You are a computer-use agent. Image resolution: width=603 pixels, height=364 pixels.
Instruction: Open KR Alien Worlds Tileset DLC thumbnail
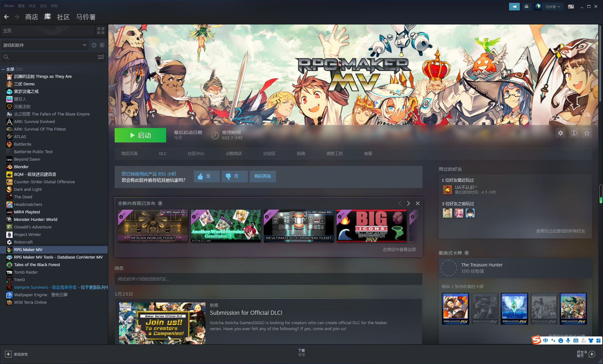(153, 226)
